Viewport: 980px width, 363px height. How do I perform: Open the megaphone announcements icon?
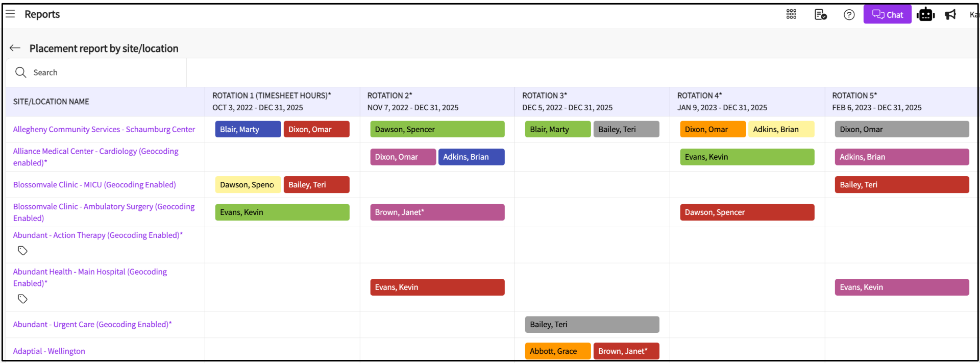[x=950, y=14]
